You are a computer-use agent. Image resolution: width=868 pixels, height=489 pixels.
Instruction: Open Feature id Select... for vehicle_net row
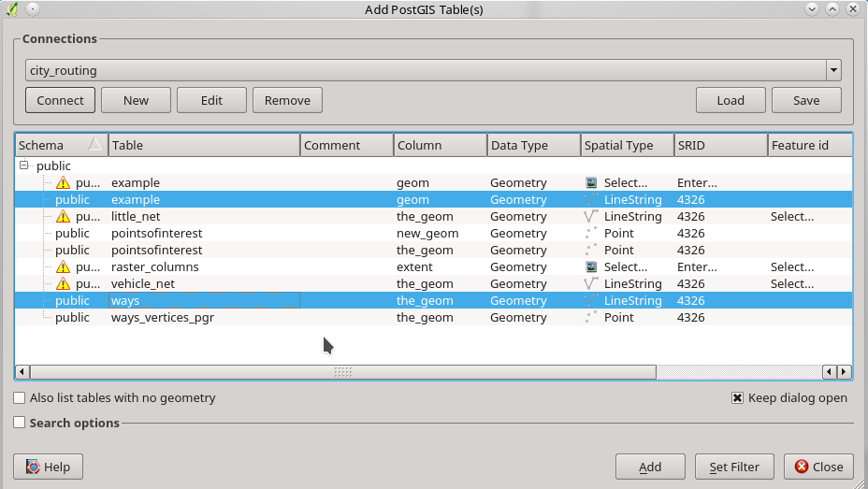[x=792, y=284]
